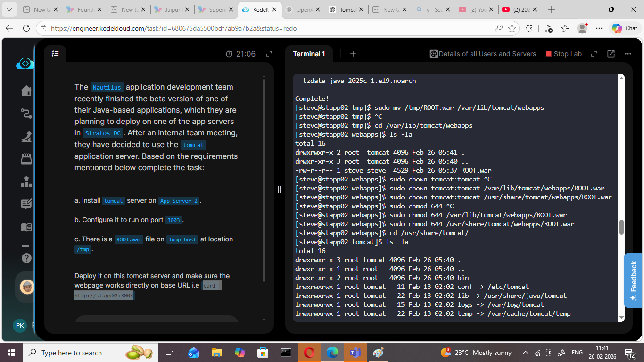Open the tab search dropdown
The width and height of the screenshot is (644, 362).
click(10, 9)
